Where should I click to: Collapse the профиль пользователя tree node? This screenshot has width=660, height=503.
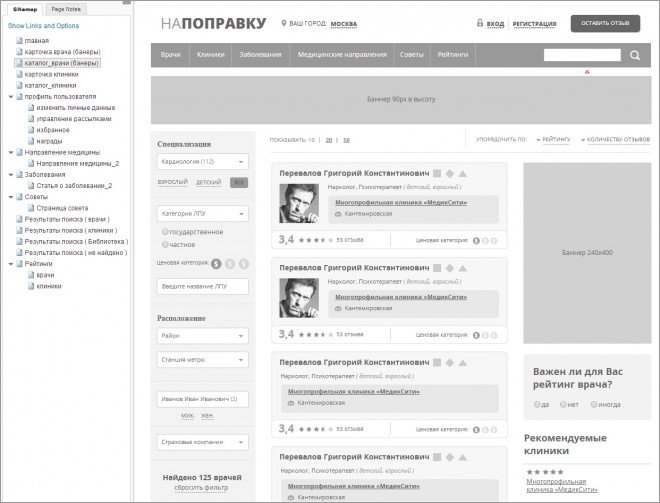(x=11, y=97)
